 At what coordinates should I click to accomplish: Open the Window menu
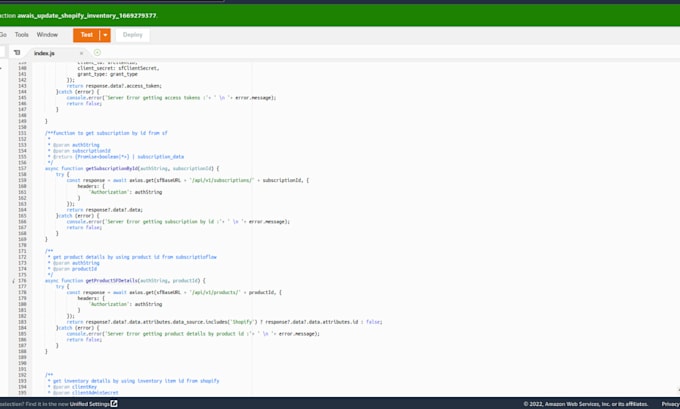click(47, 35)
